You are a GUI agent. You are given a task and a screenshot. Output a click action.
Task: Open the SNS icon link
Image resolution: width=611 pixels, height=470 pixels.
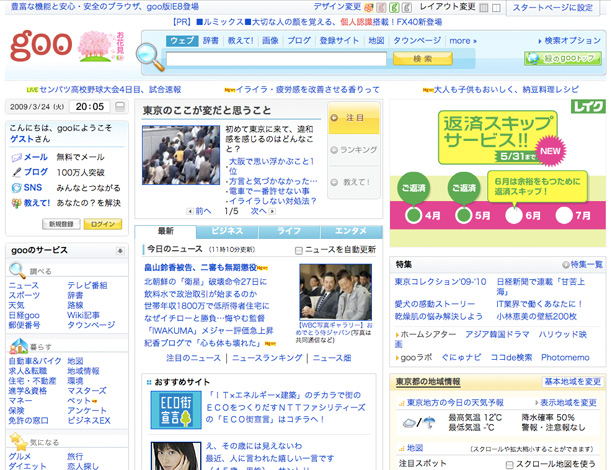pyautogui.click(x=16, y=188)
